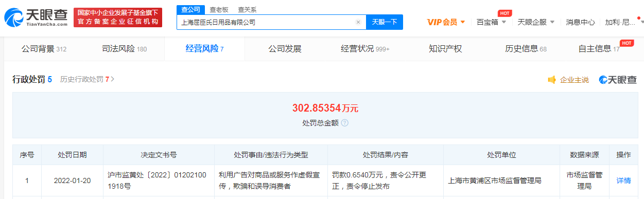Open the 历史信息 68 tab
Viewport: 644px width, 199px height.
(x=526, y=49)
